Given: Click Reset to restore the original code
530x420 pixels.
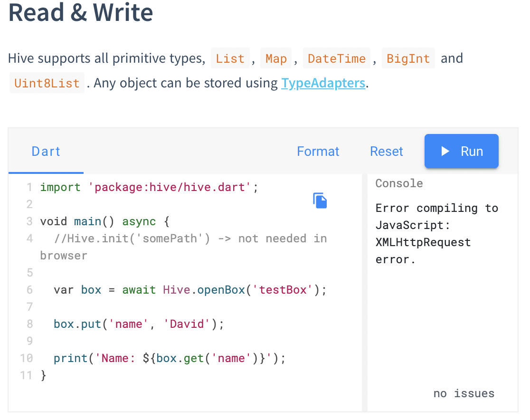Looking at the screenshot, I should pyautogui.click(x=386, y=151).
